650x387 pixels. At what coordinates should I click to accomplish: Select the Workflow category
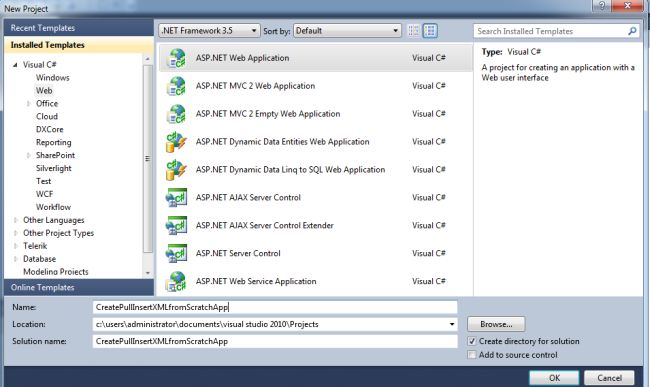click(53, 207)
